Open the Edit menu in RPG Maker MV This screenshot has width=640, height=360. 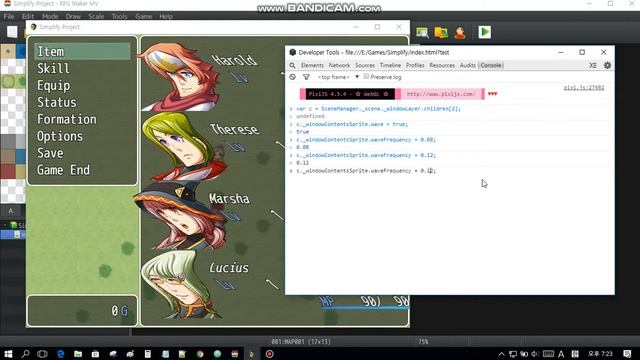tap(28, 16)
